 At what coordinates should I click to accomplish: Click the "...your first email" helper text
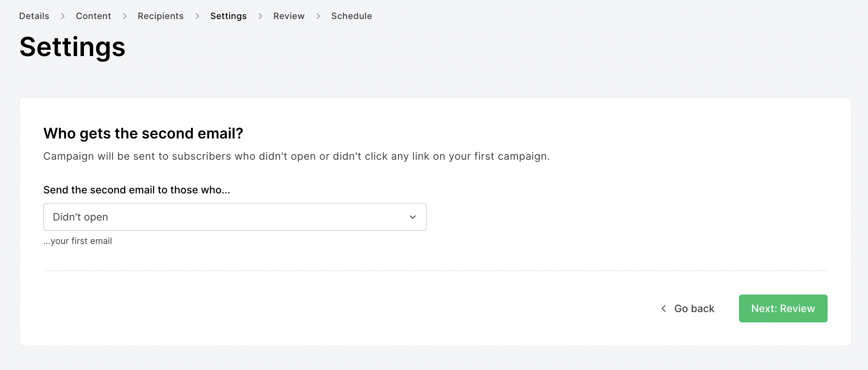78,241
